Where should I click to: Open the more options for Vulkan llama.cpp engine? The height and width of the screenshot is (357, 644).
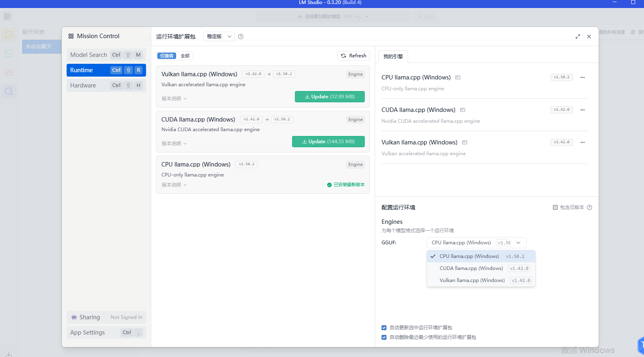click(x=583, y=142)
